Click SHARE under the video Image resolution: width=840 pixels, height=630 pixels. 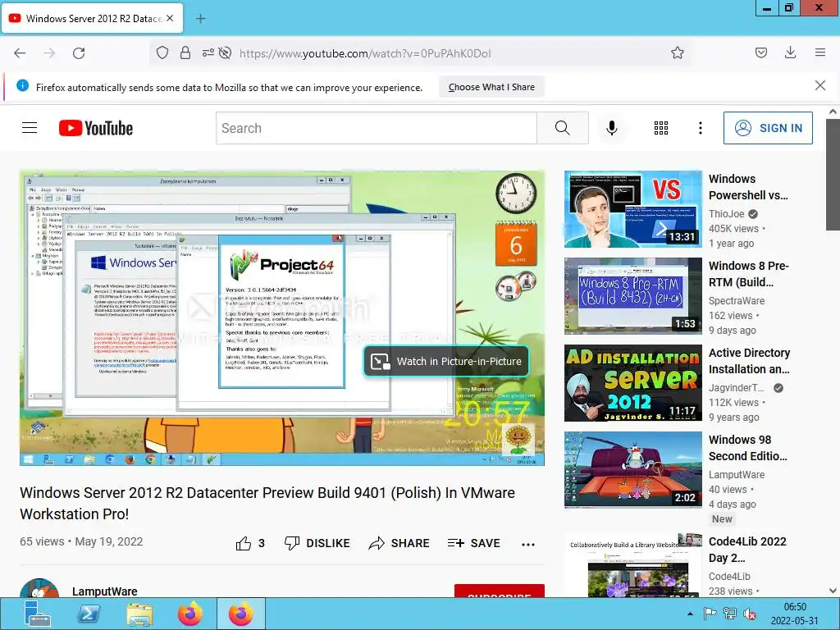(x=399, y=543)
